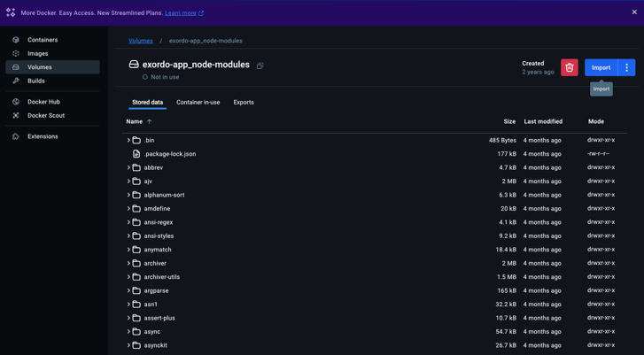Click the .package-lock.json file name
Viewport: 644px width, 355px height.
169,154
